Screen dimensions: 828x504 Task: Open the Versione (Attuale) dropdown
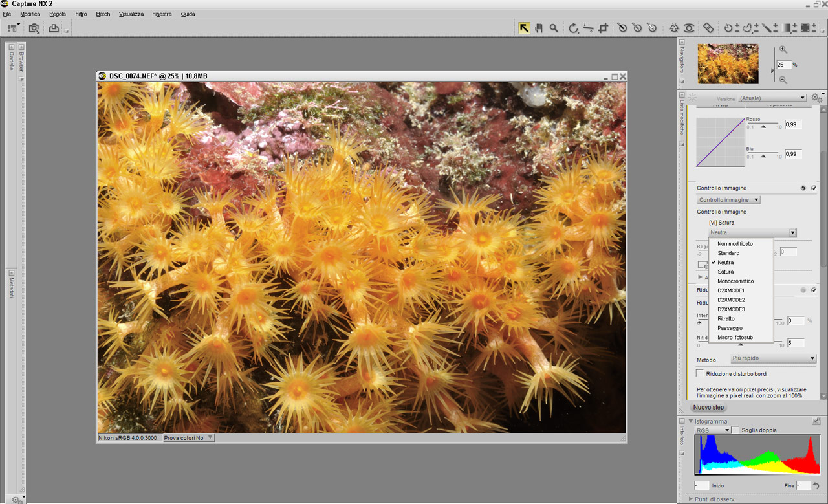772,98
